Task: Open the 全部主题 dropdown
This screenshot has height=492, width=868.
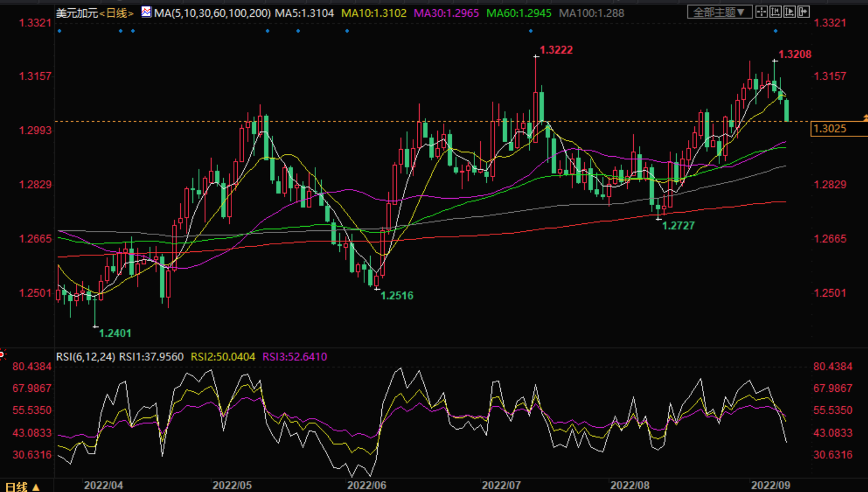Action: pyautogui.click(x=719, y=12)
